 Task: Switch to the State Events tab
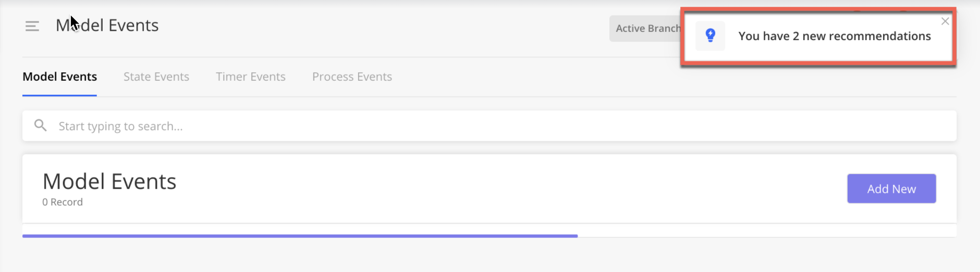click(156, 77)
